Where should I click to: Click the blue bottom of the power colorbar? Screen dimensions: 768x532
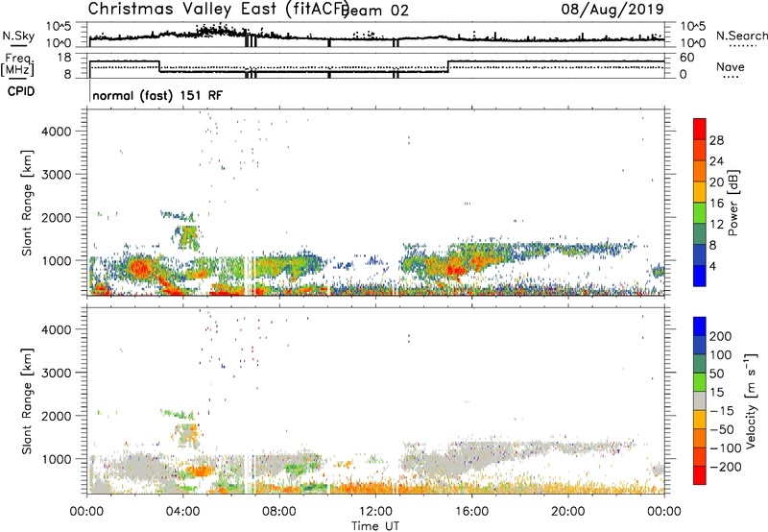tap(700, 276)
